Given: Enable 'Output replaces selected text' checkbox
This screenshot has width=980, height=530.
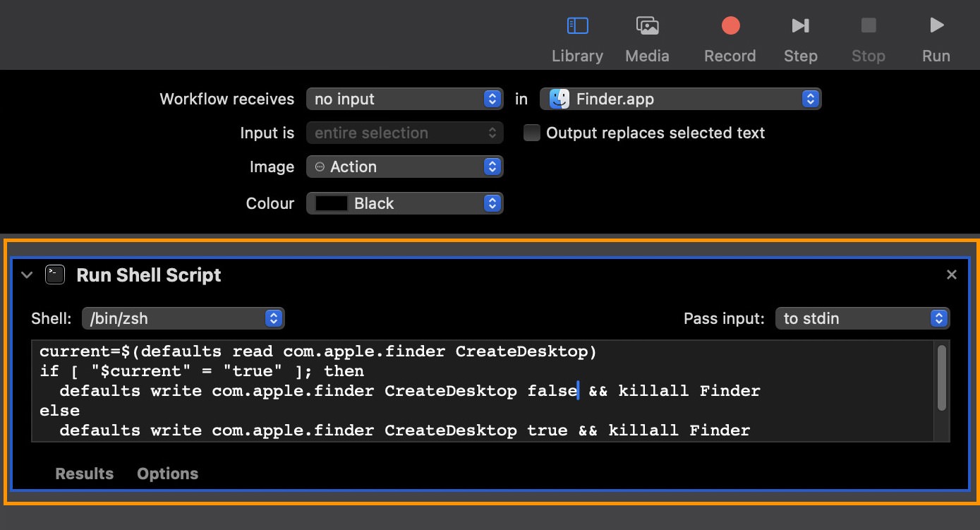Looking at the screenshot, I should tap(532, 133).
